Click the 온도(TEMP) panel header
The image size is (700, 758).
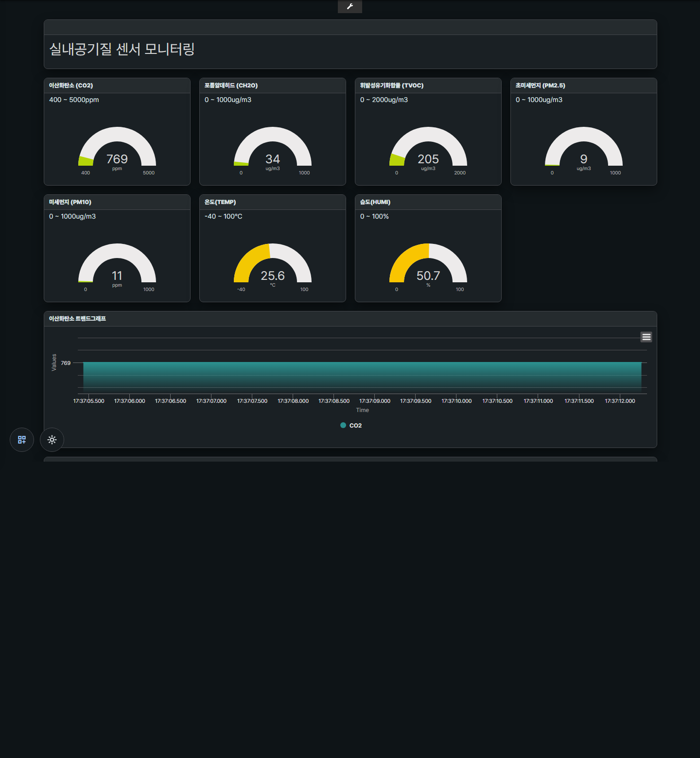click(273, 202)
